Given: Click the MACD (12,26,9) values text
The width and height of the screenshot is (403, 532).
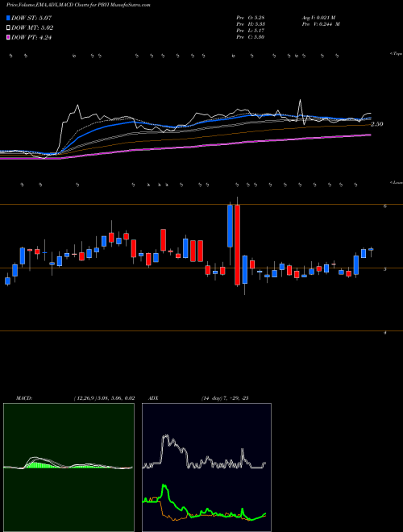Looking at the screenshot, I should tap(104, 397).
